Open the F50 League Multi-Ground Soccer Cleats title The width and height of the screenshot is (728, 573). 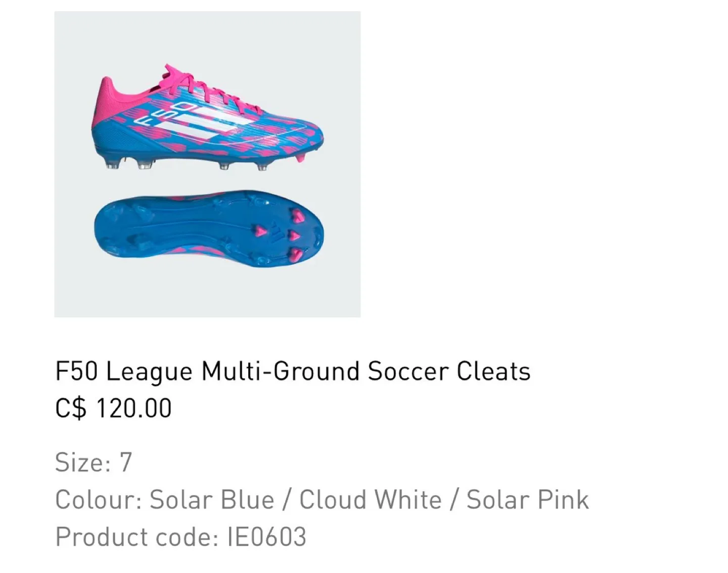tap(292, 371)
